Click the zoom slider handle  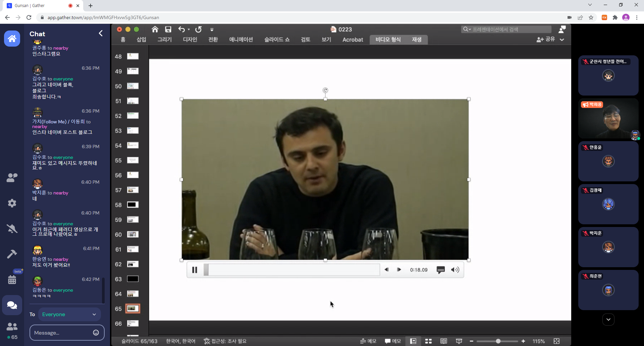coord(498,341)
